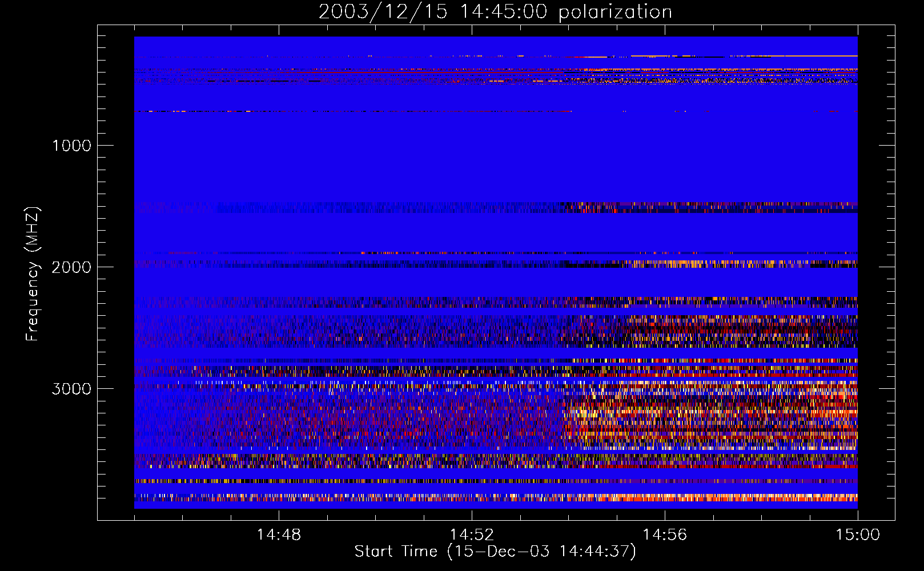Click the 'Start Time (15-Dec-03 14:44:37)' axis label
The width and height of the screenshot is (924, 571).
495,552
